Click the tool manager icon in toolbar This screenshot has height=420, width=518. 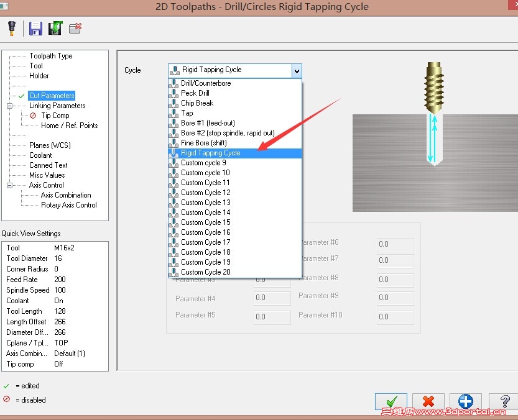12,29
